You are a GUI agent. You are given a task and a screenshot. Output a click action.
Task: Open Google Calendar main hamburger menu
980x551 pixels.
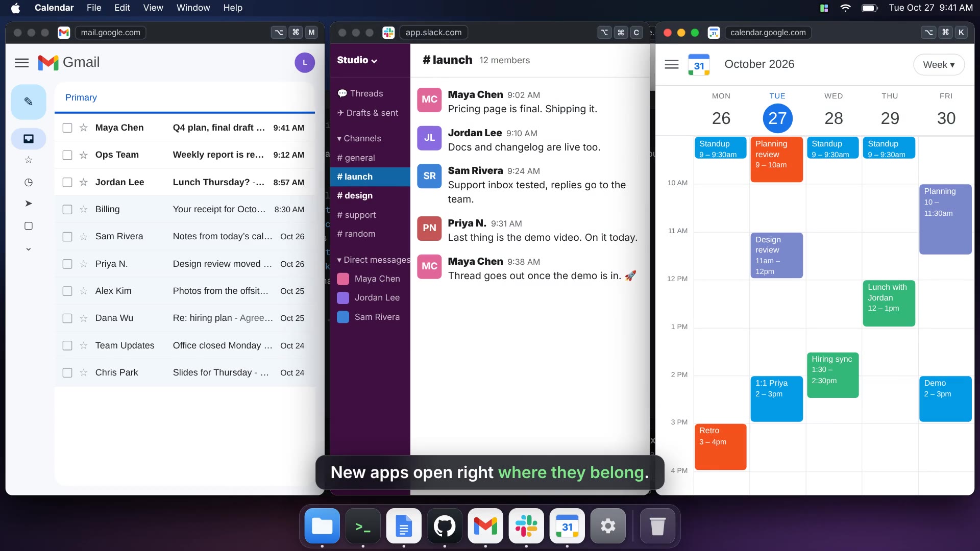pyautogui.click(x=672, y=64)
